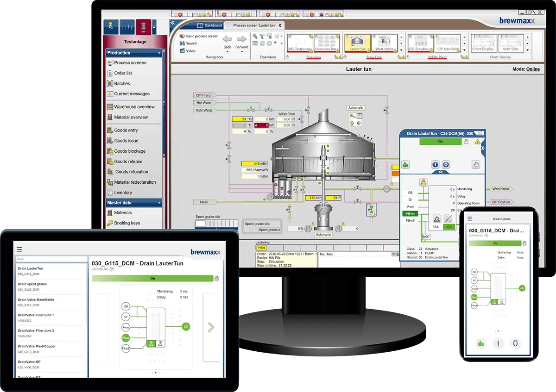Open the Wort Kettle thumbnail
Image resolution: width=556 pixels, height=392 pixels.
(x=384, y=43)
